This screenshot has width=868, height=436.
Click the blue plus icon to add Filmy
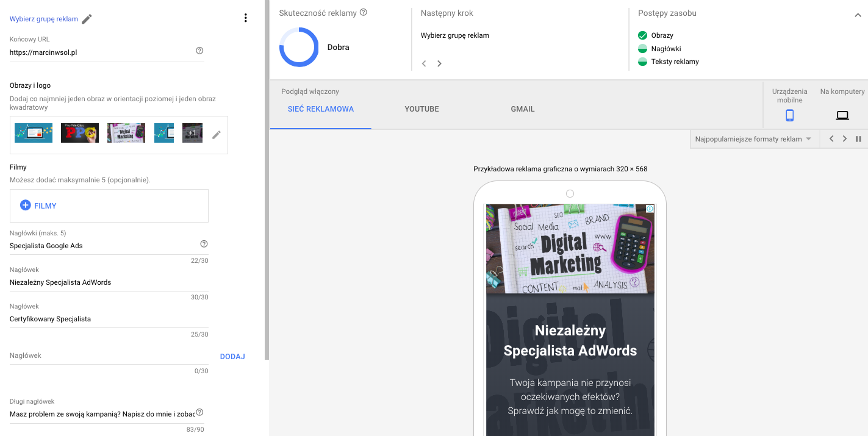(26, 205)
